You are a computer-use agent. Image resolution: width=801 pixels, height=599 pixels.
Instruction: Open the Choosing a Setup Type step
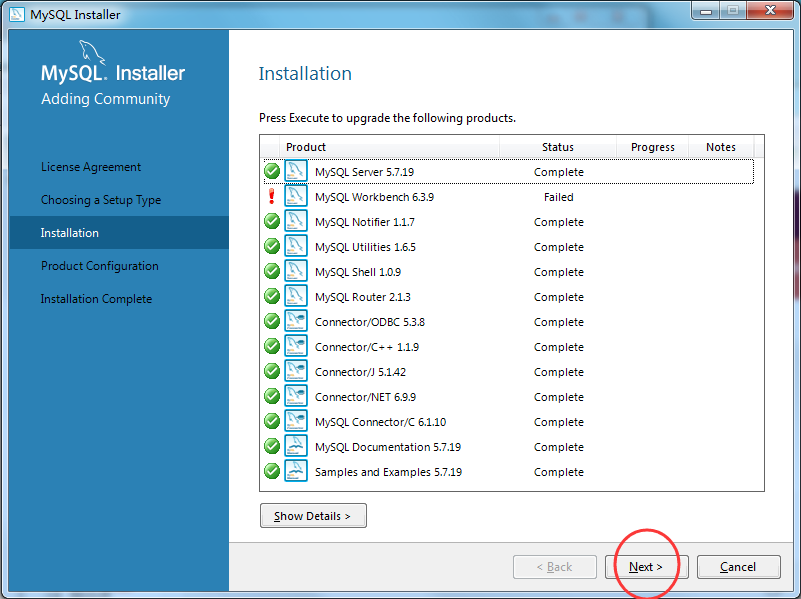pyautogui.click(x=101, y=200)
